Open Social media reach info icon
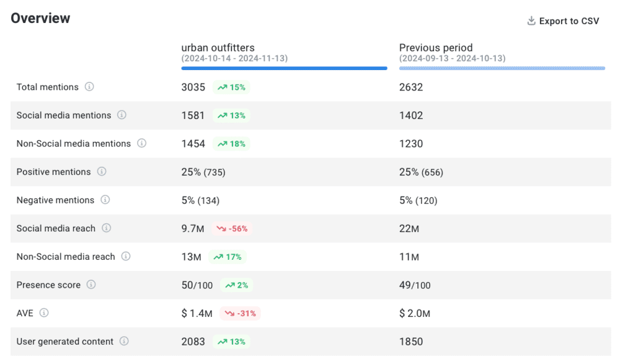620x364 pixels. 107,228
